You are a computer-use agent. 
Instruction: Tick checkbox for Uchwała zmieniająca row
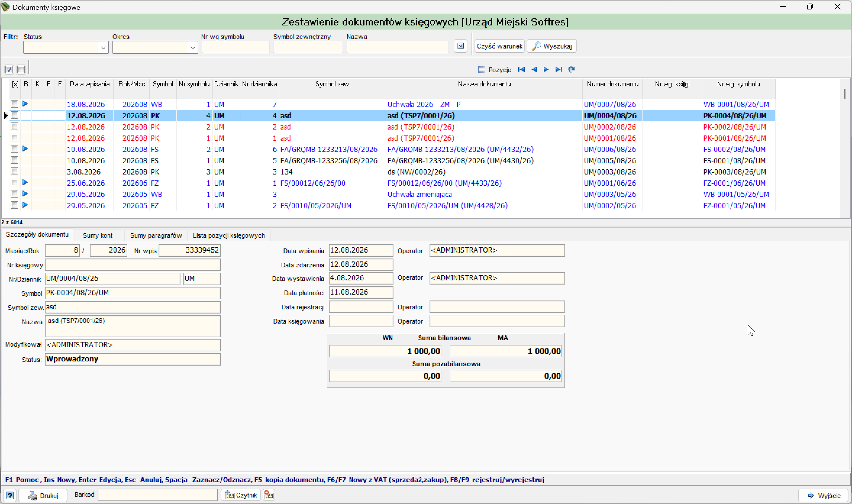point(14,194)
